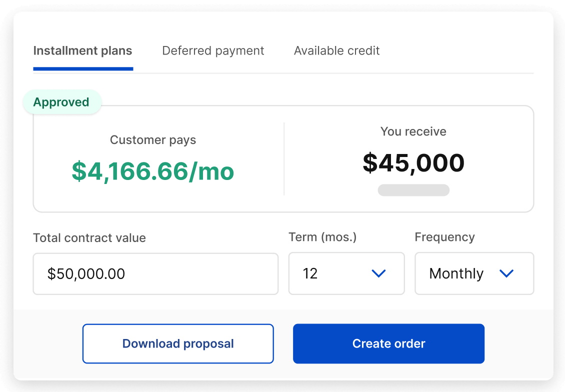
Task: Click the 12 value in Term box
Action: click(310, 273)
